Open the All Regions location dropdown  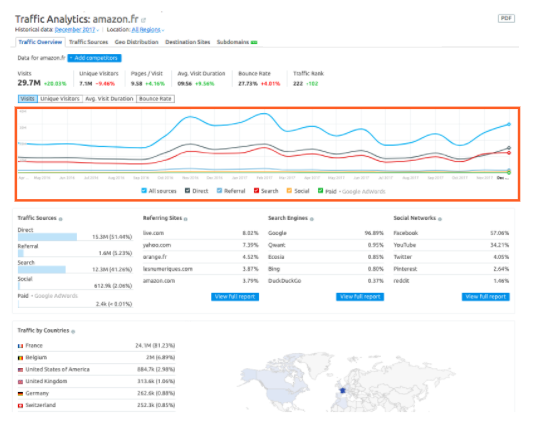click(148, 30)
